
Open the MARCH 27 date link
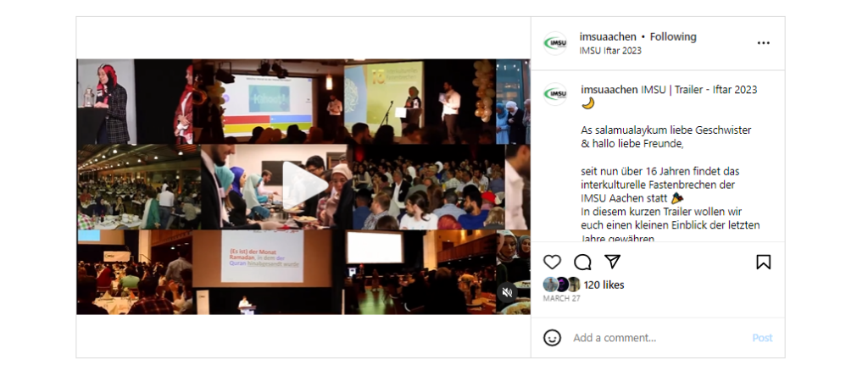coord(561,299)
